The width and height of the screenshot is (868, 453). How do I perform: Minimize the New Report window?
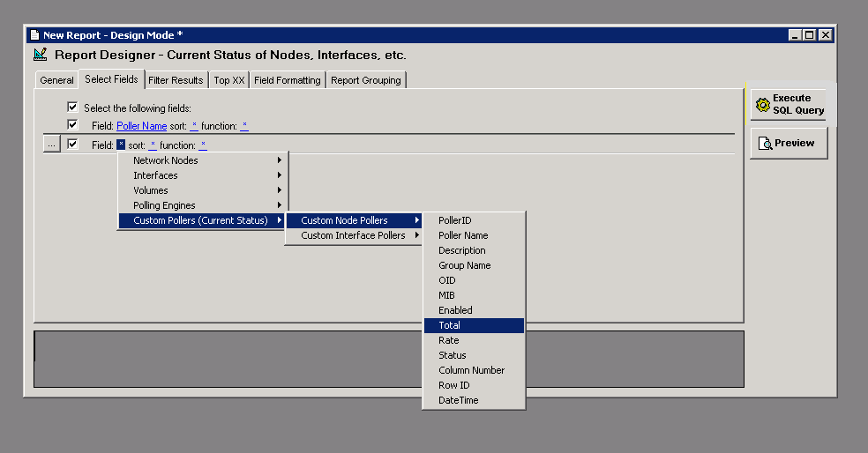click(795, 35)
